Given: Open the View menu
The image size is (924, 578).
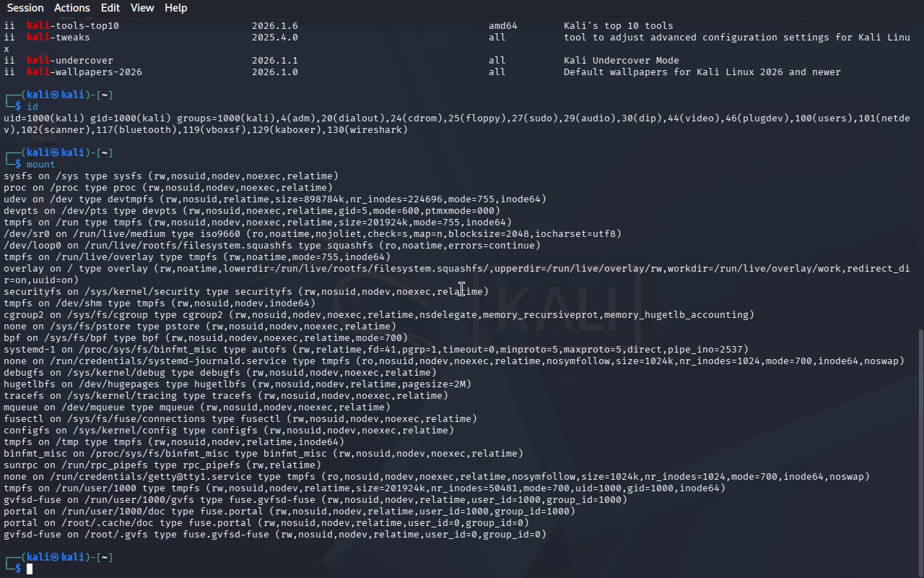Looking at the screenshot, I should [x=142, y=8].
